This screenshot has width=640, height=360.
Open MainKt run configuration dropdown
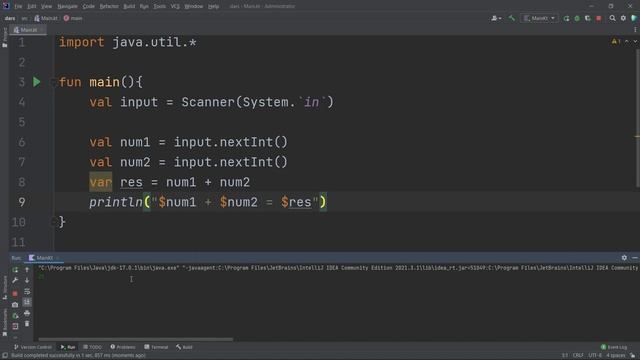[x=540, y=18]
